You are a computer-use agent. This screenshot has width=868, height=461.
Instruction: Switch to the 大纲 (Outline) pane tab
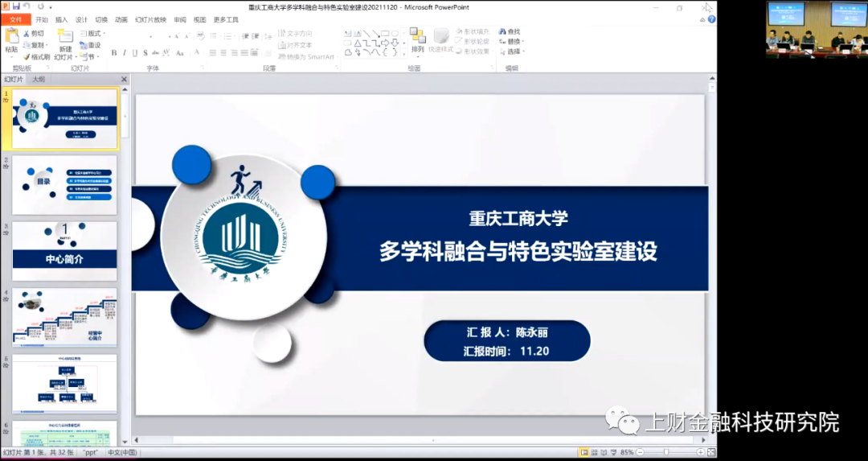click(39, 79)
